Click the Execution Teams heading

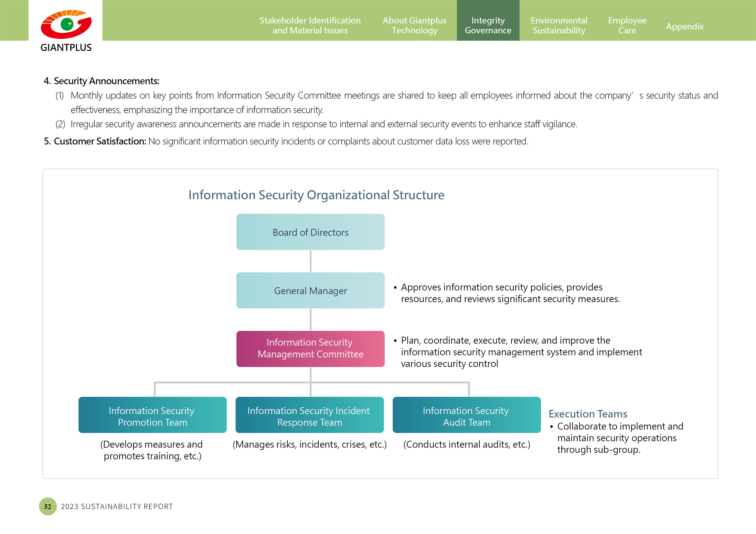tap(588, 414)
